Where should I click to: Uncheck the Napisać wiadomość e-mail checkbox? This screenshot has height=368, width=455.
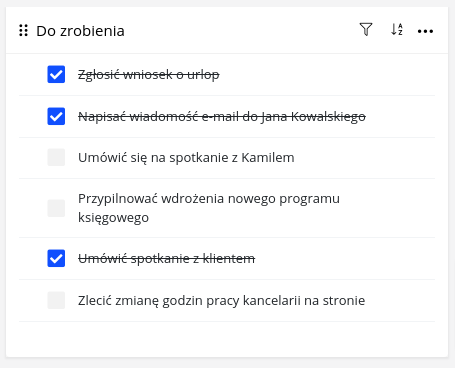point(56,116)
